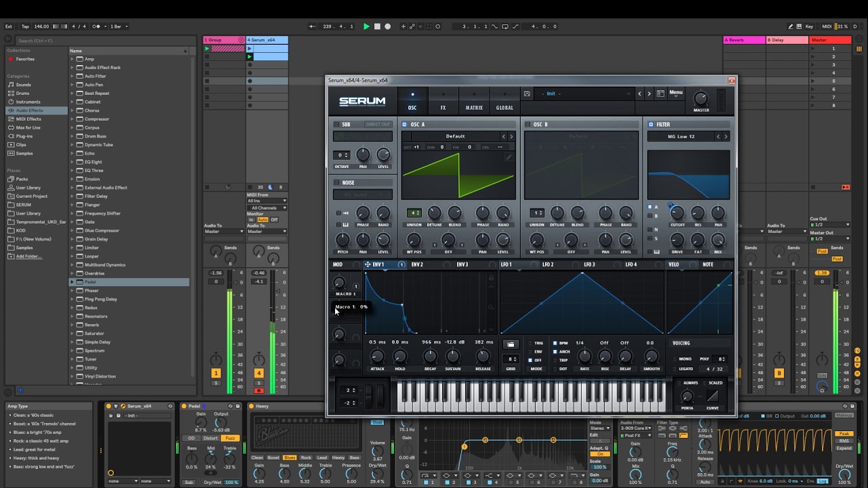868x488 pixels.
Task: Select next filter type arrow
Action: coord(726,136)
